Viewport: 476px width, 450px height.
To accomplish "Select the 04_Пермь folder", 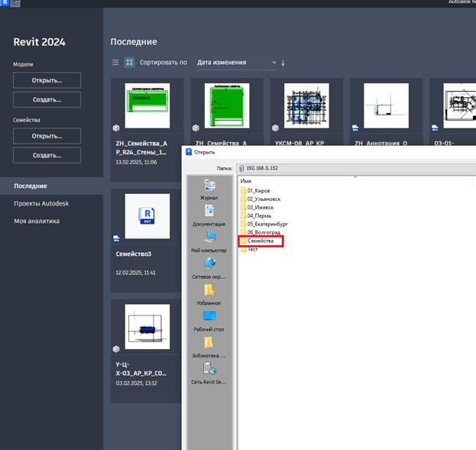I will 256,216.
